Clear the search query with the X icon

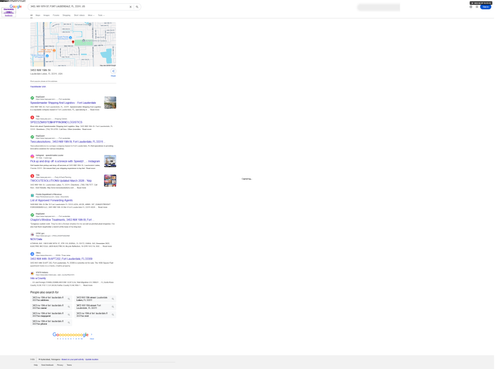coord(130,7)
